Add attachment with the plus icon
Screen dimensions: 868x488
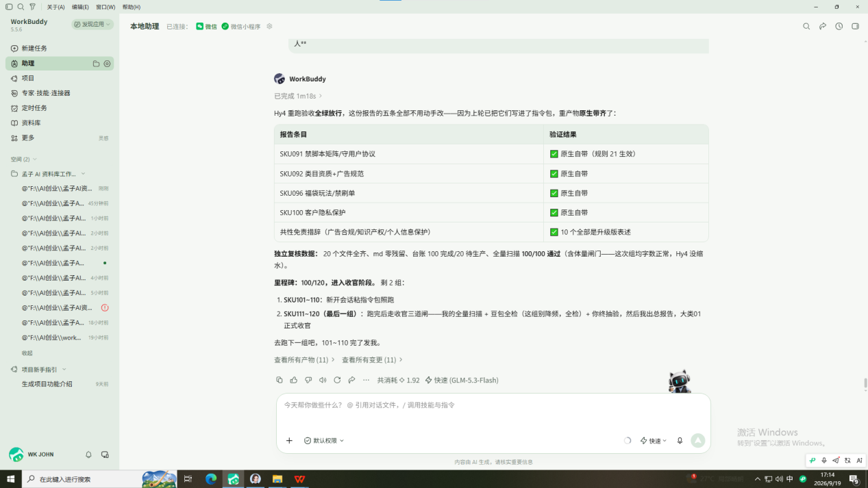tap(289, 441)
